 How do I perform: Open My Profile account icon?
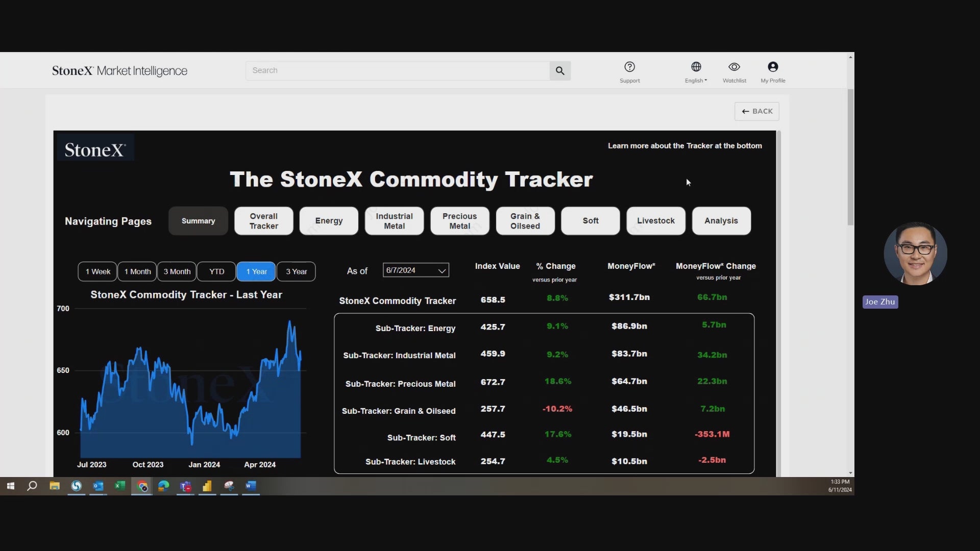click(773, 72)
